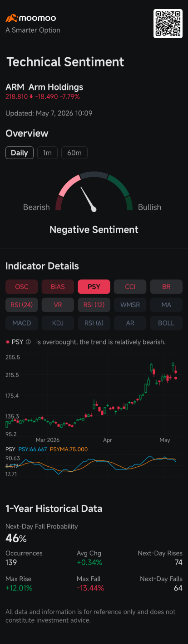Screen dimensions: 188x644
Task: Switch to the 1m timeframe
Action: pos(47,153)
